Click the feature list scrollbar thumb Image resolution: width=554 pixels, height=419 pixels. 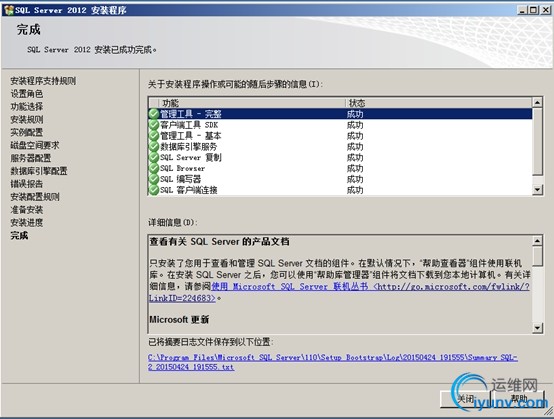[x=537, y=142]
